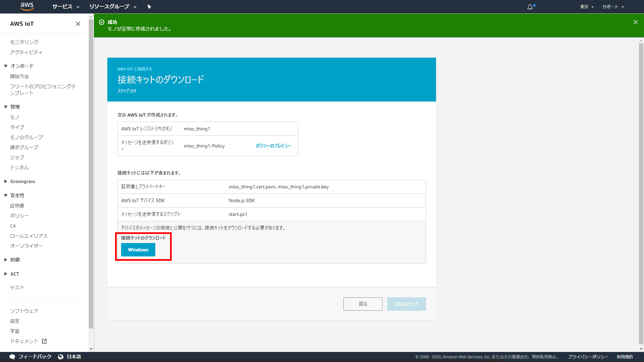Open モニタリング in the sidebar

tap(24, 42)
